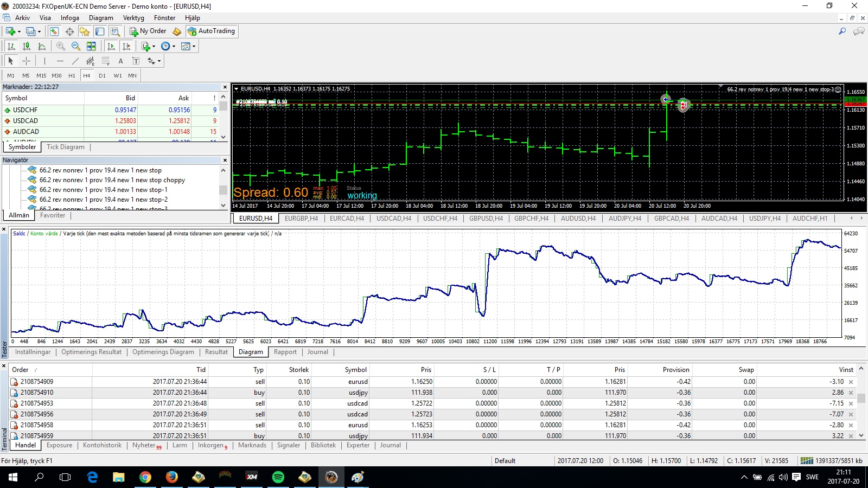The image size is (868, 488).
Task: Switch chart to bar chart style
Action: click(11, 46)
